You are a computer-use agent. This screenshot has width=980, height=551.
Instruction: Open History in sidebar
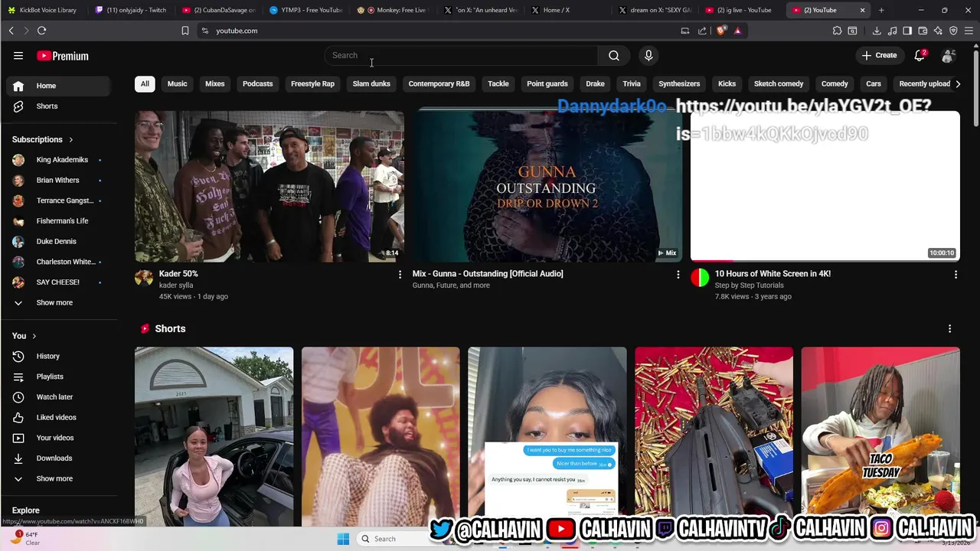pyautogui.click(x=59, y=356)
